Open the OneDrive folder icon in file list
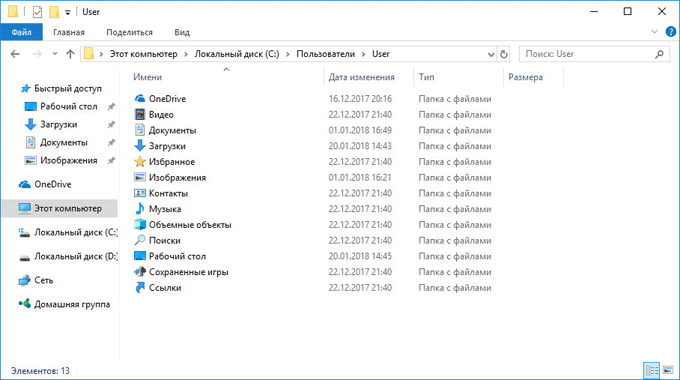680x380 pixels. pos(140,98)
